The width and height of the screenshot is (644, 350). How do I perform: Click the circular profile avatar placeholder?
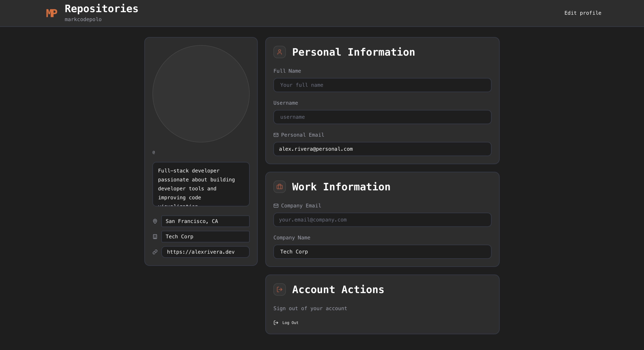tap(201, 94)
